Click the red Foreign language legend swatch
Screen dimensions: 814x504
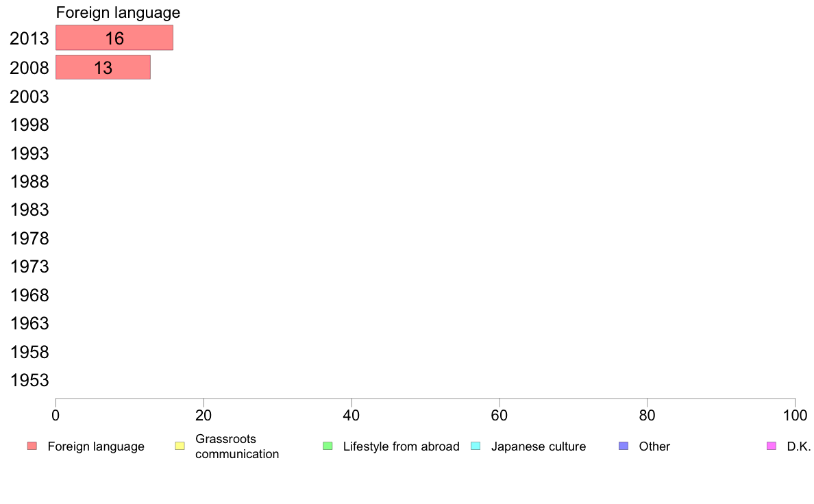(x=32, y=446)
